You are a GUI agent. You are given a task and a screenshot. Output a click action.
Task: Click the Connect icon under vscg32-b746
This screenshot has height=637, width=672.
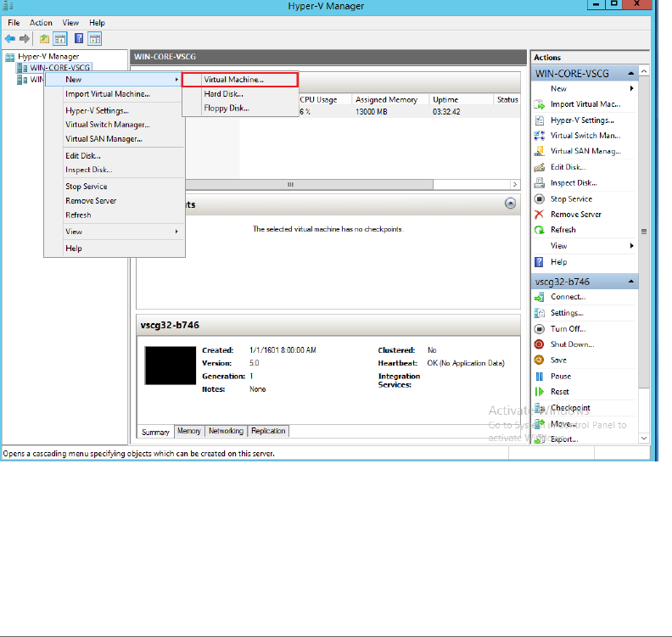point(539,297)
